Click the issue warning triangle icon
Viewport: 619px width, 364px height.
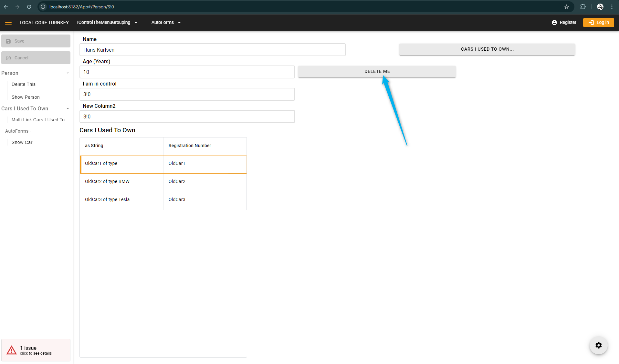click(x=12, y=350)
